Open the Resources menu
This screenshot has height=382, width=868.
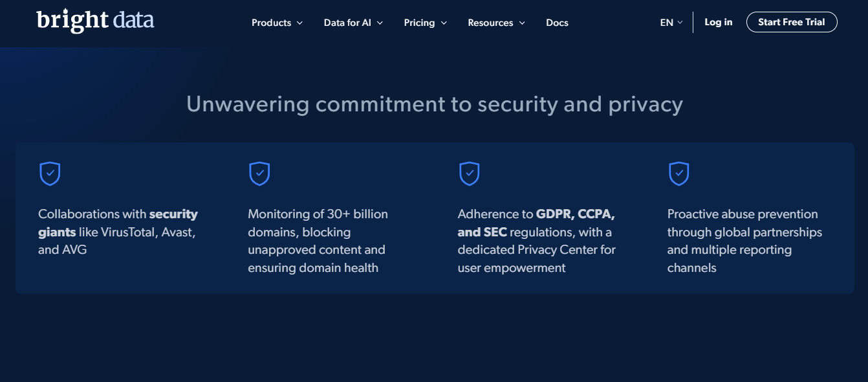tap(497, 23)
